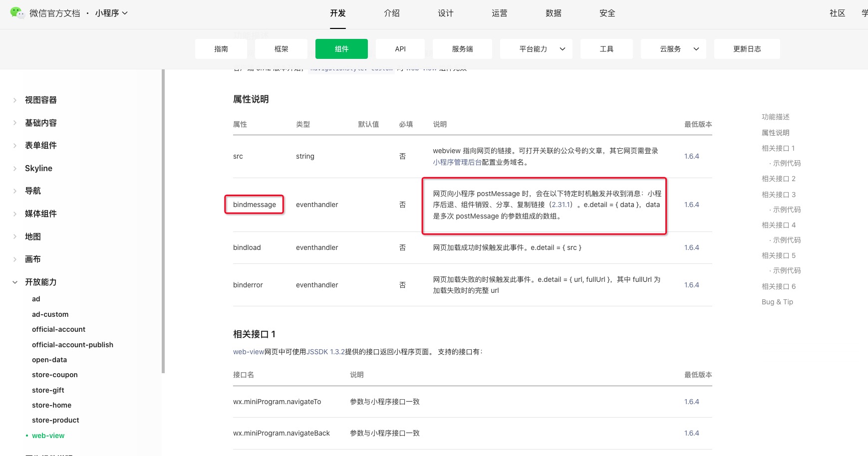
Task: Click the sidebar vertical scrollbar
Action: click(163, 220)
